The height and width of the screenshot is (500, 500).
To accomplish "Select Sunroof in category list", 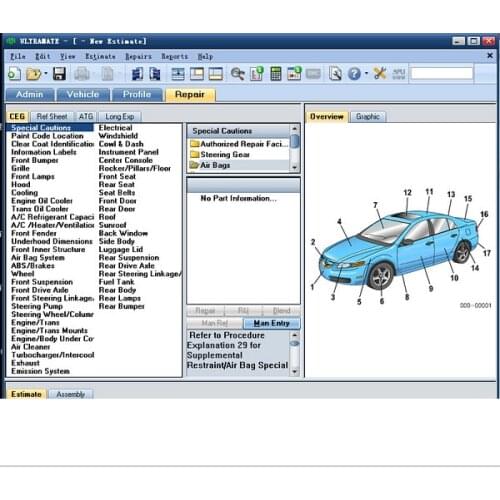I will pyautogui.click(x=113, y=225).
